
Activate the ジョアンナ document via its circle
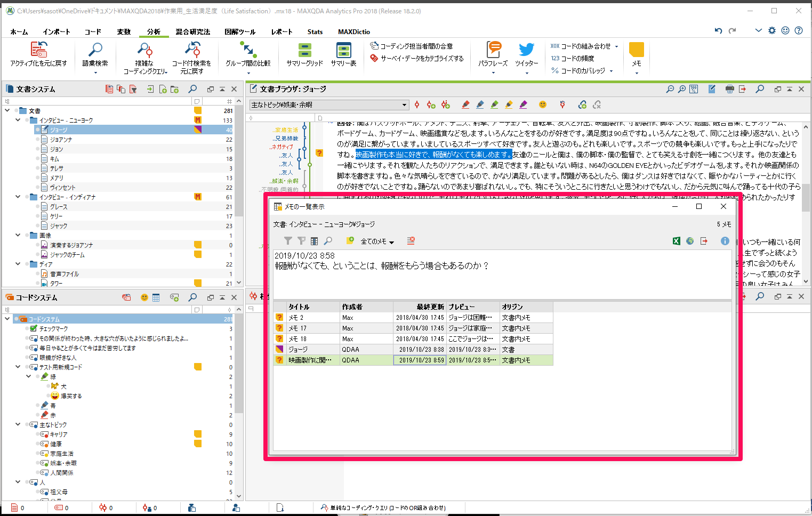click(37, 140)
